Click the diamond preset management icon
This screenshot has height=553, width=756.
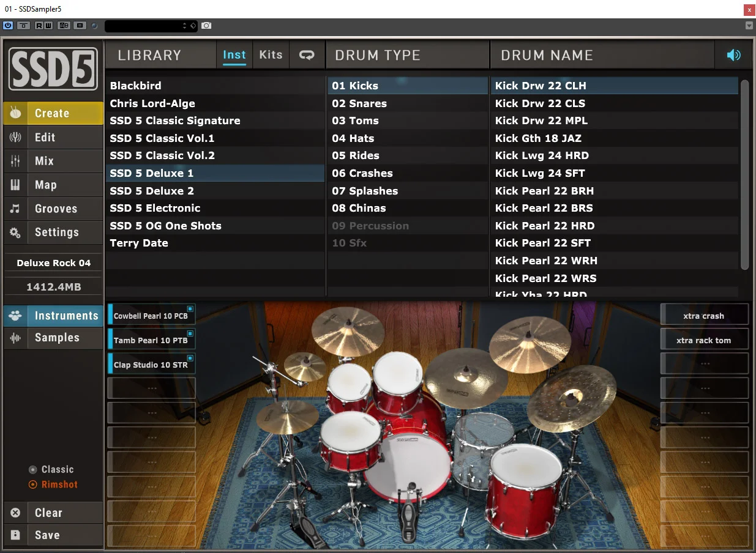(x=192, y=26)
